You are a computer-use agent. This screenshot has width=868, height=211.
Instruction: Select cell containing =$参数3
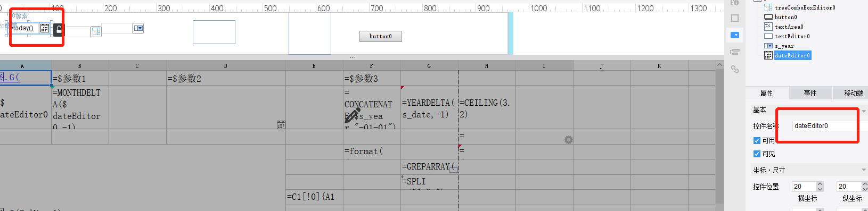372,78
